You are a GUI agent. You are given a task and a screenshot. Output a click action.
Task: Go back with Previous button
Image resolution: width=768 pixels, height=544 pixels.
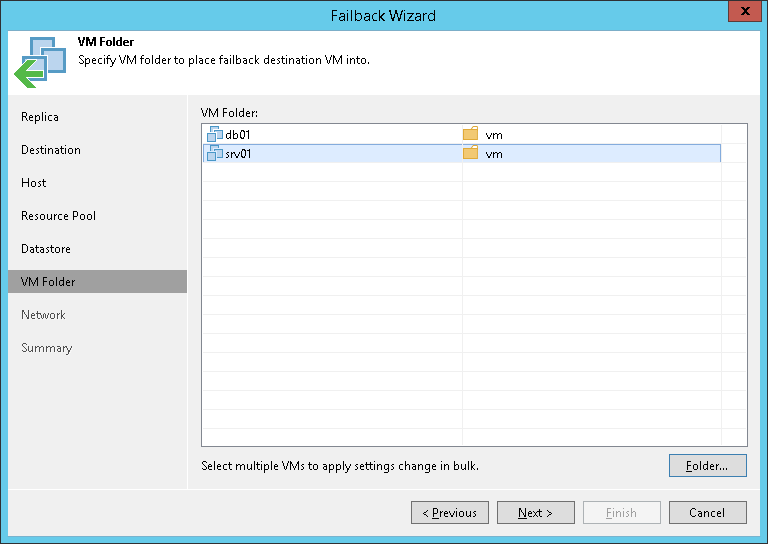click(450, 513)
